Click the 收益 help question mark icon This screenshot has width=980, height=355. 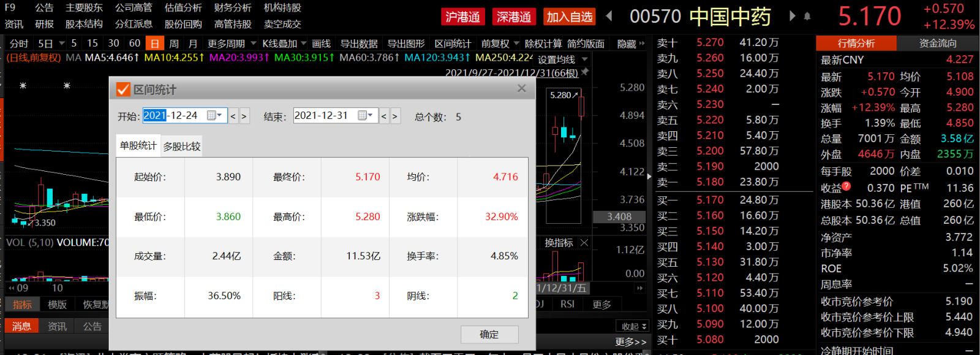click(846, 186)
